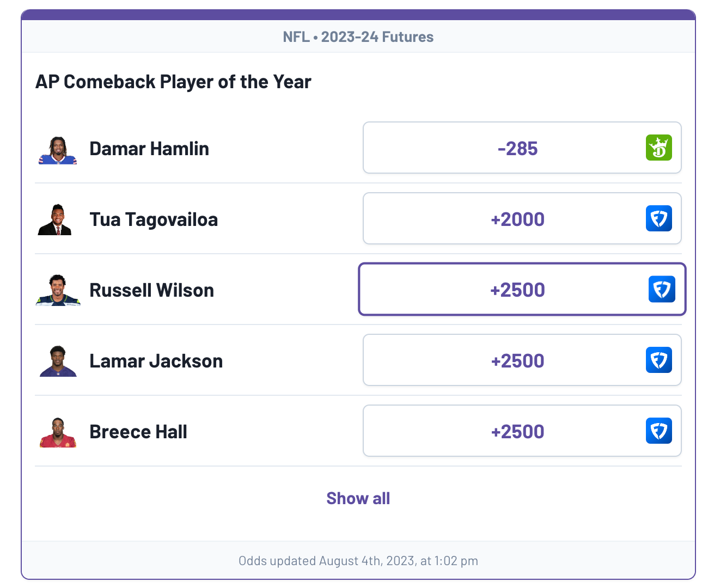Viewport: 708px width, 588px height.
Task: Select the +2500 odds for Russell Wilson
Action: (x=522, y=289)
